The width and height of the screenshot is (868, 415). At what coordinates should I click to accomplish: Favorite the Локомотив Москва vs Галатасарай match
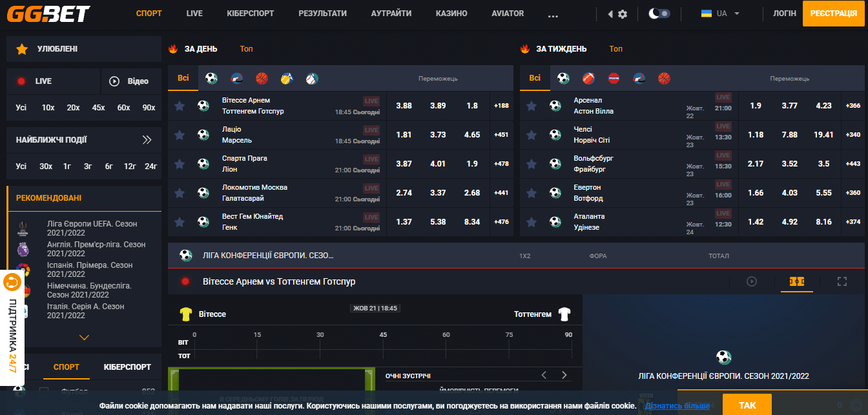tap(180, 193)
